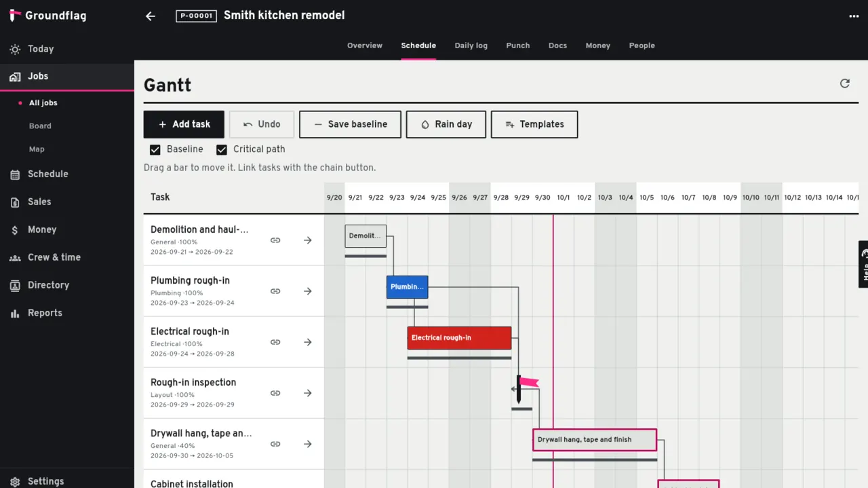Toggle the Baseline checkbox
This screenshot has width=868, height=488.
tap(155, 149)
